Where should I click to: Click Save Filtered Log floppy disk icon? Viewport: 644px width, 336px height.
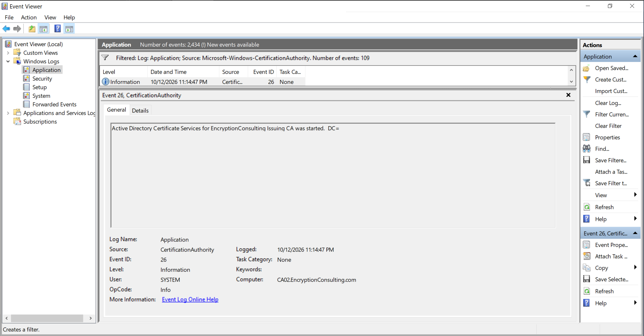click(586, 160)
